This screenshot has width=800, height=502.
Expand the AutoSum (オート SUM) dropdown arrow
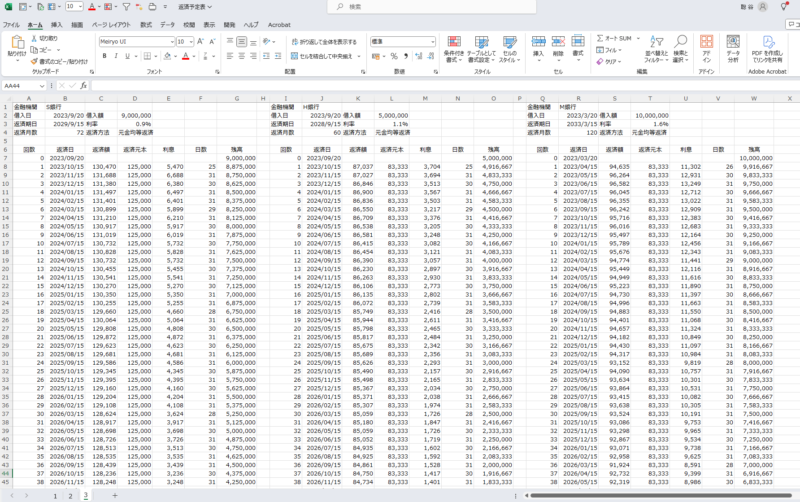click(638, 37)
